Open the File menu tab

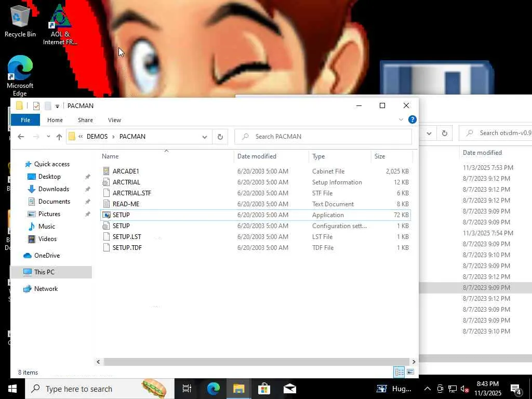pyautogui.click(x=25, y=120)
